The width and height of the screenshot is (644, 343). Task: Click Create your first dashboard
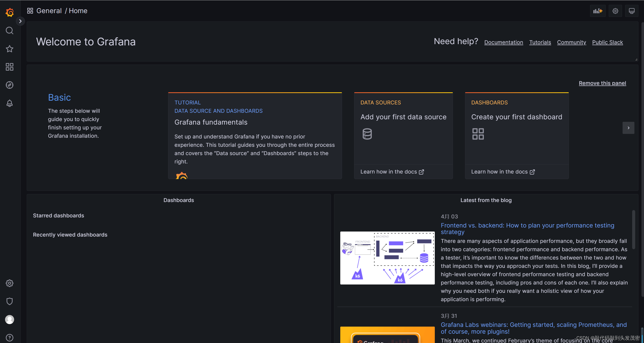[x=517, y=117]
